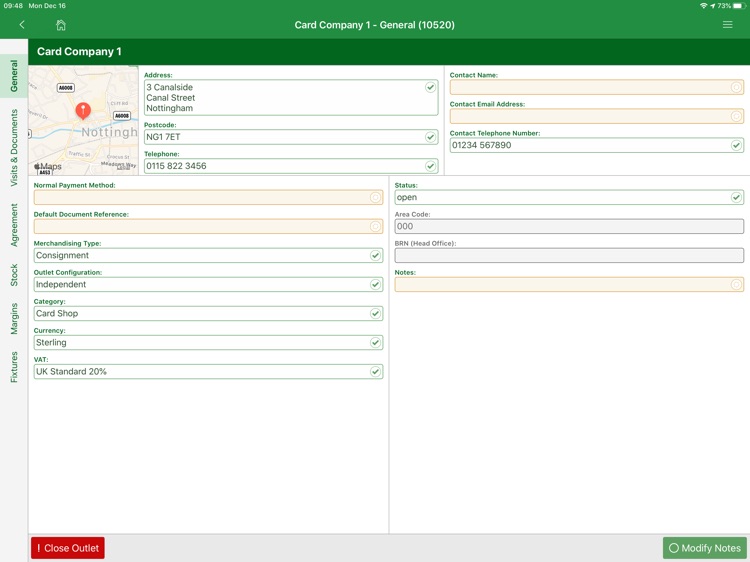Viewport: 750px width, 562px height.
Task: Click Normal Payment Method circle icon
Action: pyautogui.click(x=375, y=198)
